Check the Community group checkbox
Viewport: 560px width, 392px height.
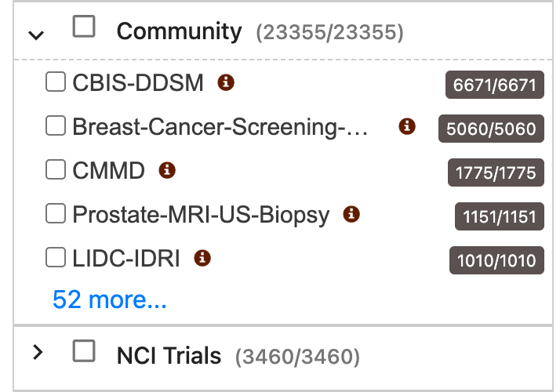(x=84, y=27)
